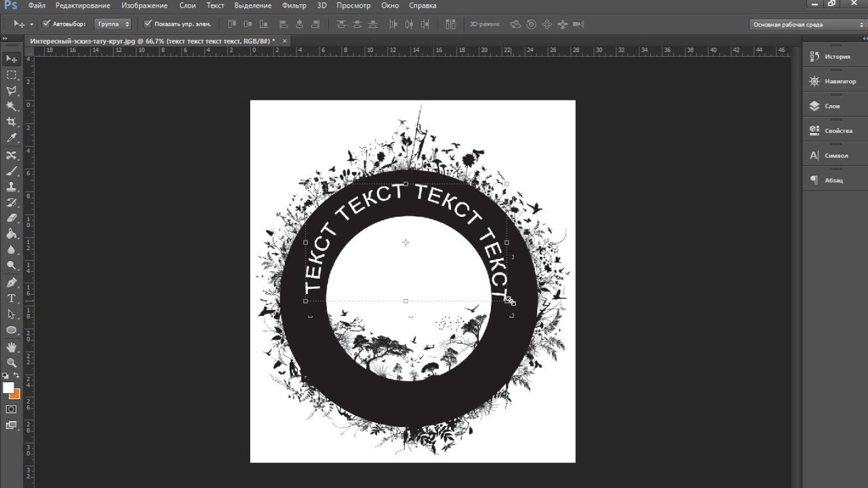This screenshot has height=488, width=868.
Task: Open the Свойства panel
Action: click(x=835, y=131)
